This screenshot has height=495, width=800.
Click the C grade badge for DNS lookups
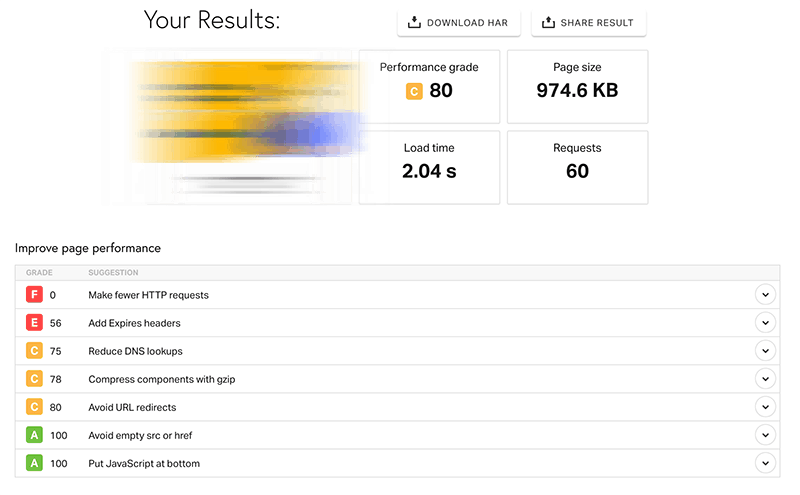click(x=34, y=351)
